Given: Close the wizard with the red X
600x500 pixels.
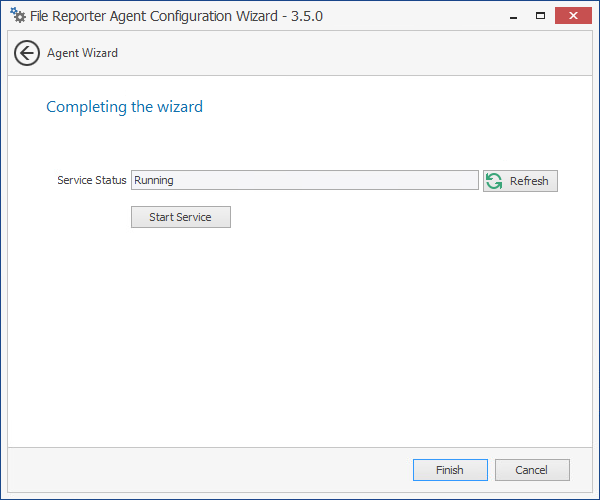Looking at the screenshot, I should pos(573,16).
